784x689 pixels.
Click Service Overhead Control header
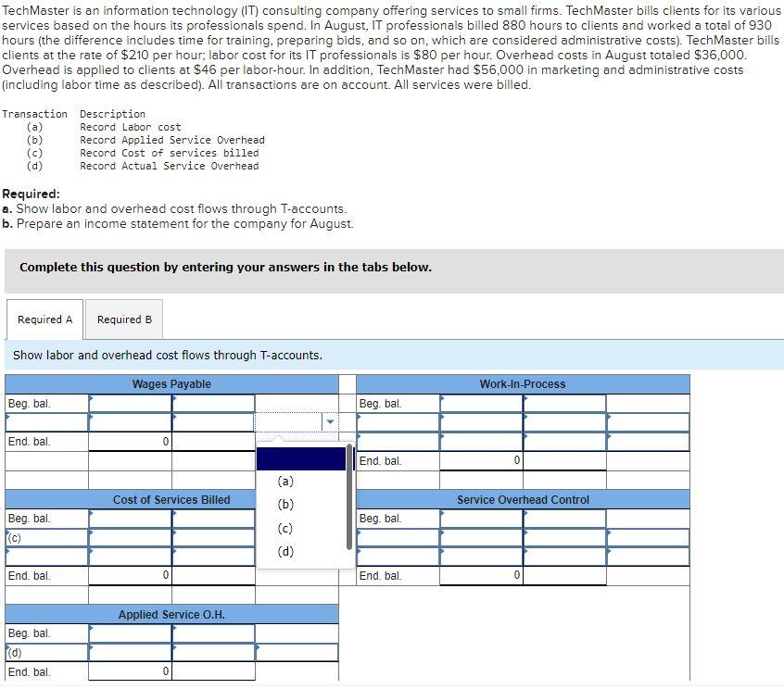point(523,500)
